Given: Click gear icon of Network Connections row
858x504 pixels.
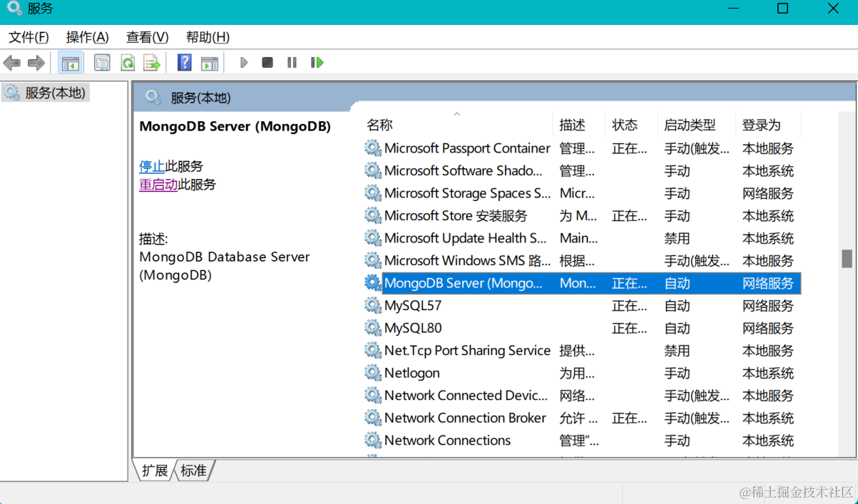Looking at the screenshot, I should [x=373, y=440].
